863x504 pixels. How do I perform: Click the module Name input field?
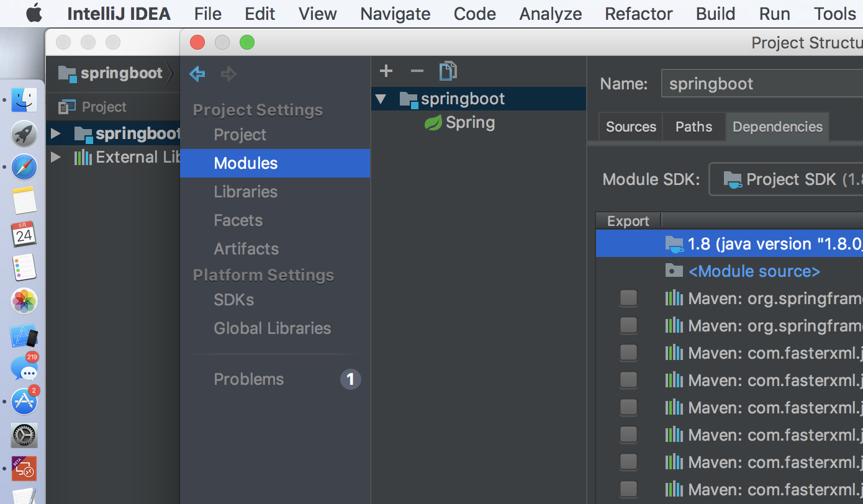[762, 84]
